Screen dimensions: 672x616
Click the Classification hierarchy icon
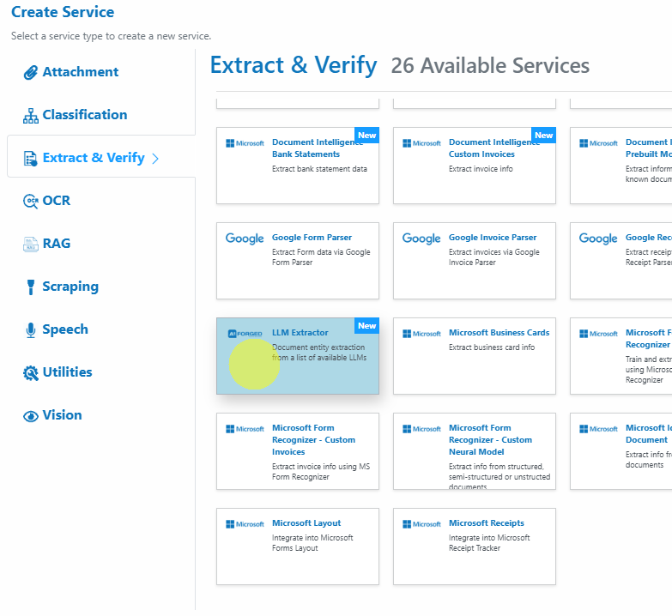coord(30,116)
